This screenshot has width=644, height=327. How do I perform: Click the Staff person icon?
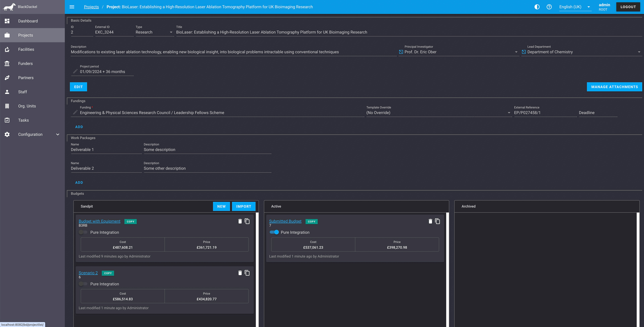pyautogui.click(x=7, y=92)
